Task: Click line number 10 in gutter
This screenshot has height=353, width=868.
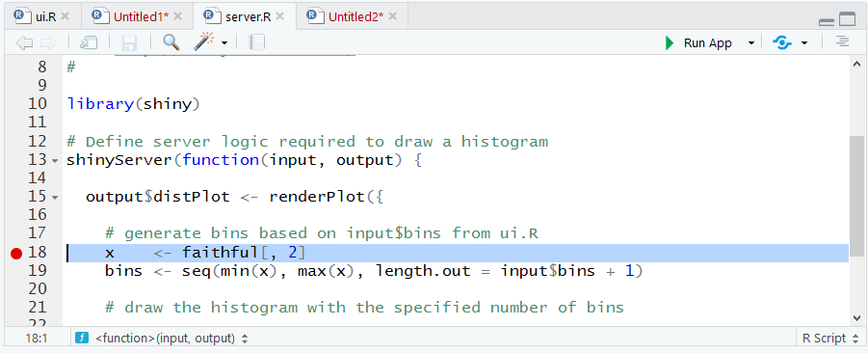Action: pos(37,103)
